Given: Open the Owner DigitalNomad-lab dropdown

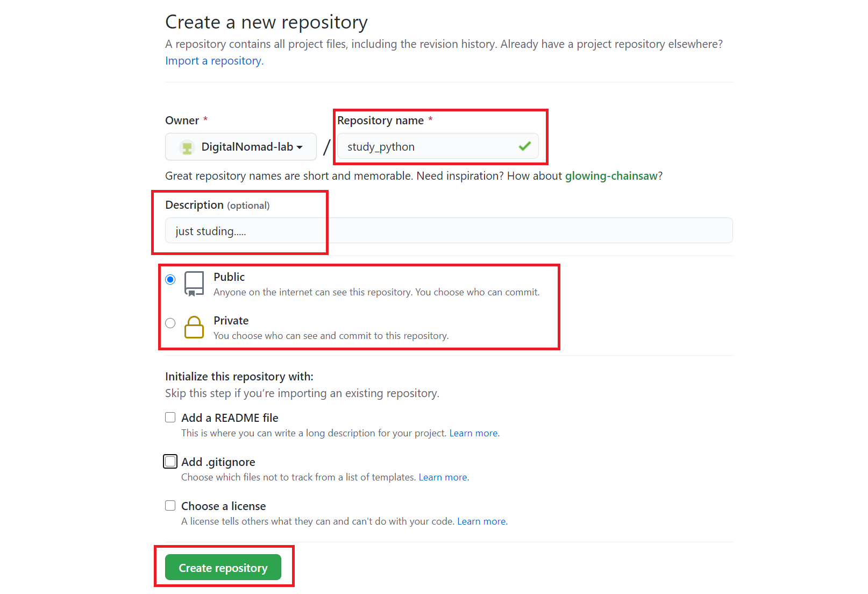Looking at the screenshot, I should pyautogui.click(x=241, y=147).
